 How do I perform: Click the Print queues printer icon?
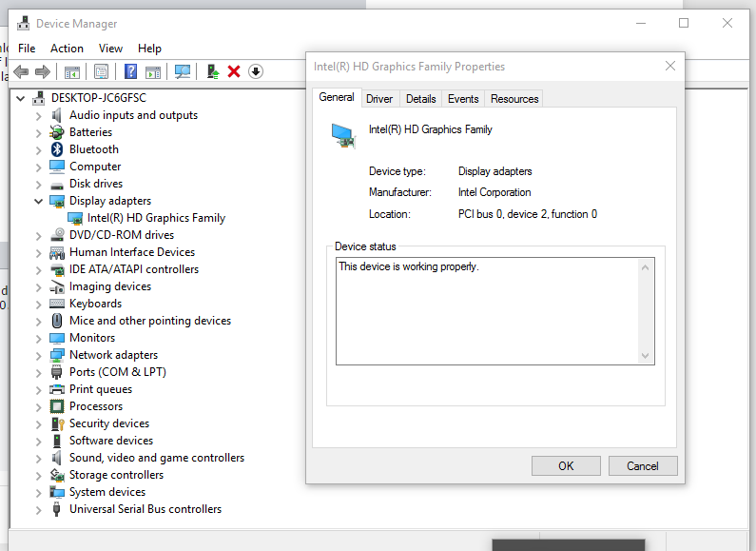[57, 389]
